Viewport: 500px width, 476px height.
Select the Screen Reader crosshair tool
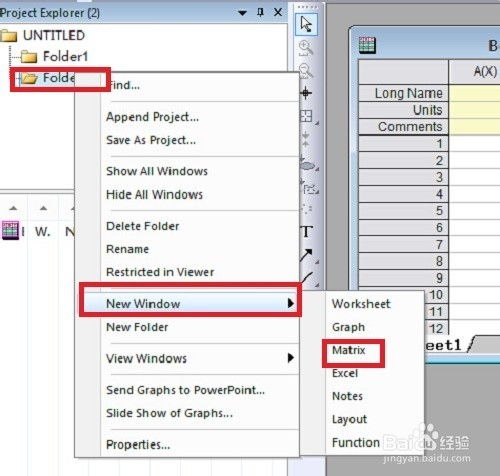(x=306, y=93)
